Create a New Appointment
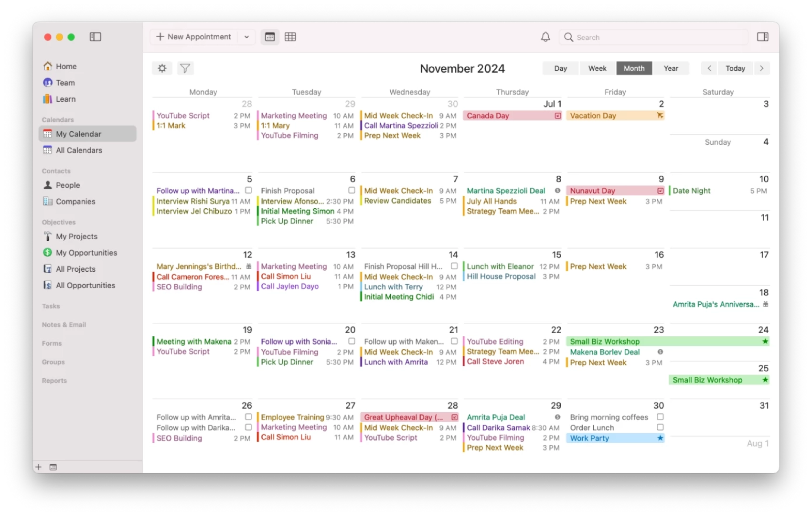This screenshot has width=812, height=512. 194,37
